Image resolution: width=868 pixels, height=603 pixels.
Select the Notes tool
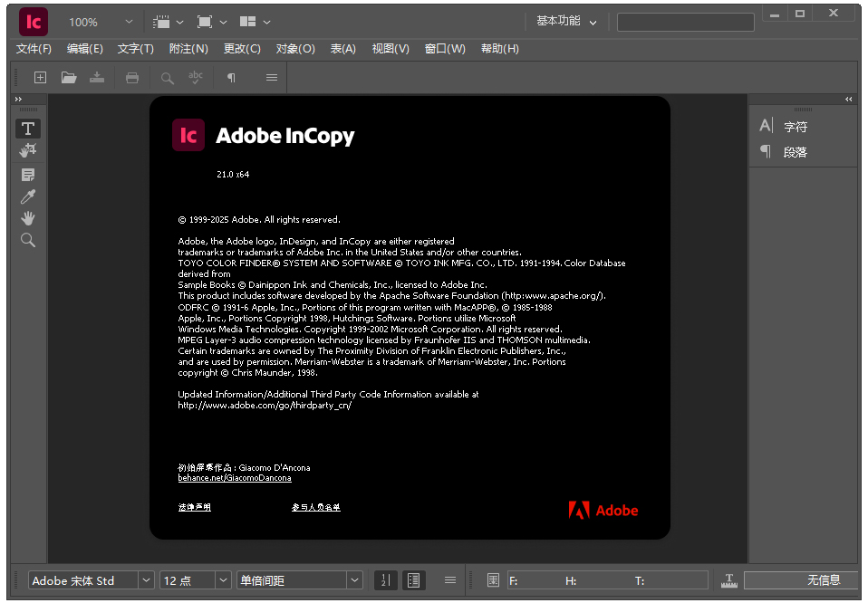click(x=28, y=175)
